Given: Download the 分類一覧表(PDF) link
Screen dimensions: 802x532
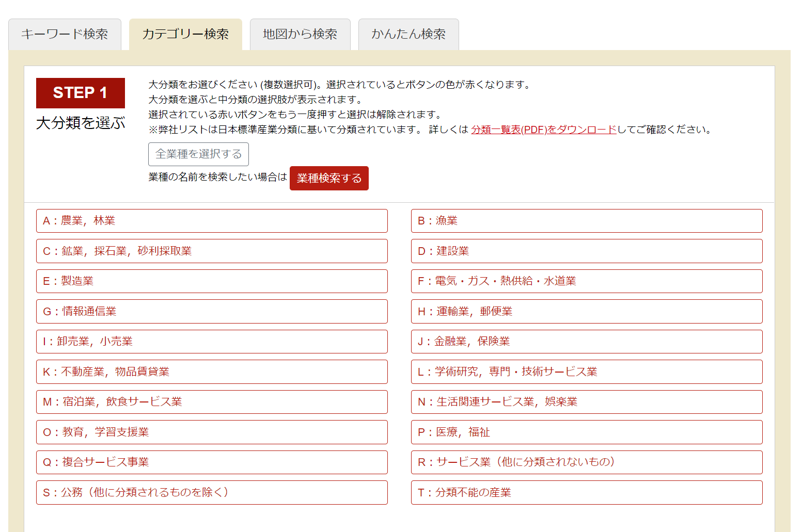Looking at the screenshot, I should coord(543,130).
